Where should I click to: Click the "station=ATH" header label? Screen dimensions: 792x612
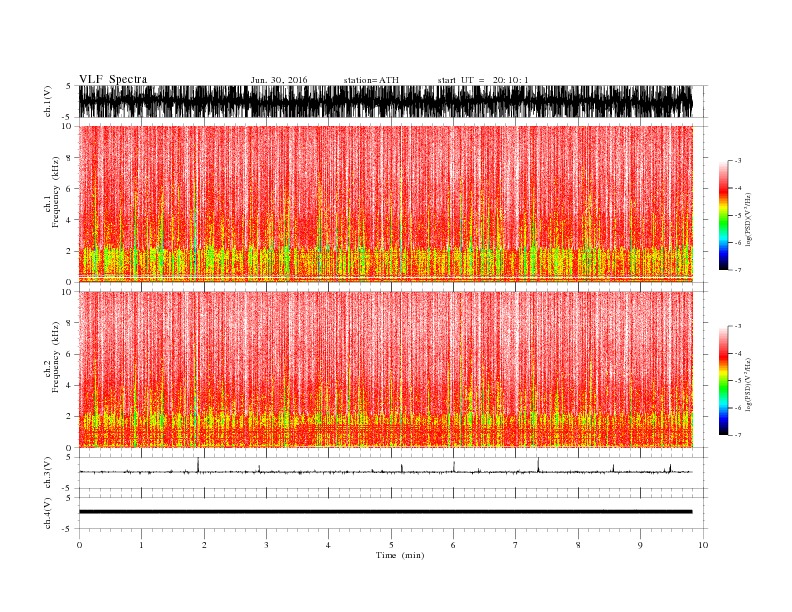click(371, 80)
